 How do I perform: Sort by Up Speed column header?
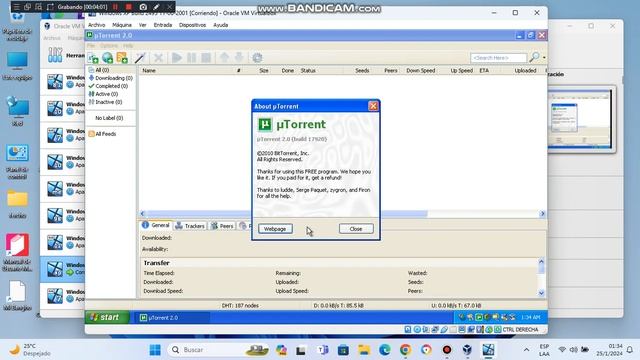pyautogui.click(x=461, y=71)
